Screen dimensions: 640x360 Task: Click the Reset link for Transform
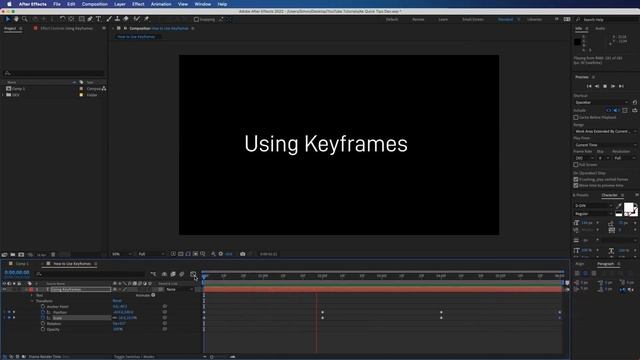click(x=117, y=301)
